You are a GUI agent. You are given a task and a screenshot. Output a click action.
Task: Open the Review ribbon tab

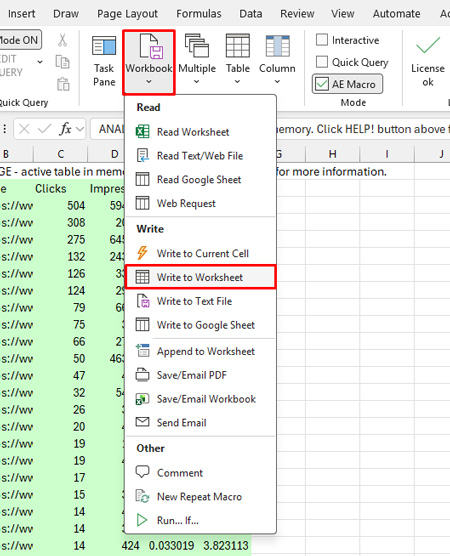[x=297, y=14]
